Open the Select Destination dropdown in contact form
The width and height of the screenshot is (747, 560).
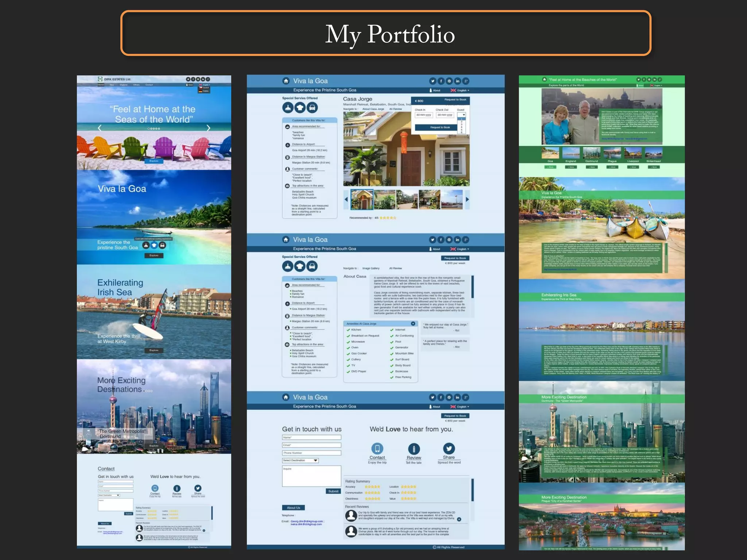tap(301, 460)
